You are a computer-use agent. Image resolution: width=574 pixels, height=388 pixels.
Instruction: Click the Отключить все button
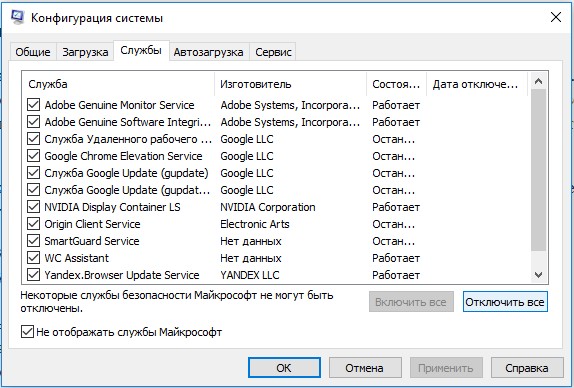pos(505,302)
